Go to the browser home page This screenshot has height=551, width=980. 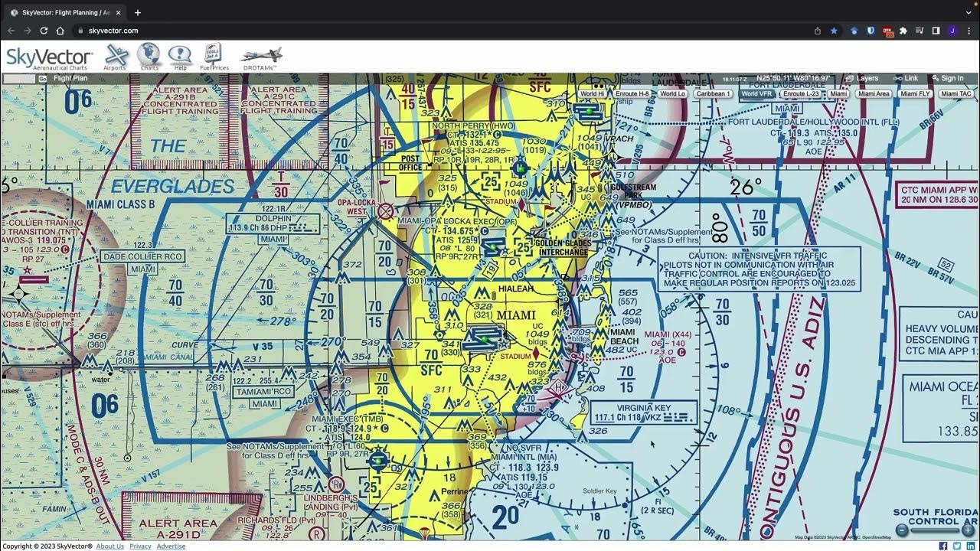(60, 31)
